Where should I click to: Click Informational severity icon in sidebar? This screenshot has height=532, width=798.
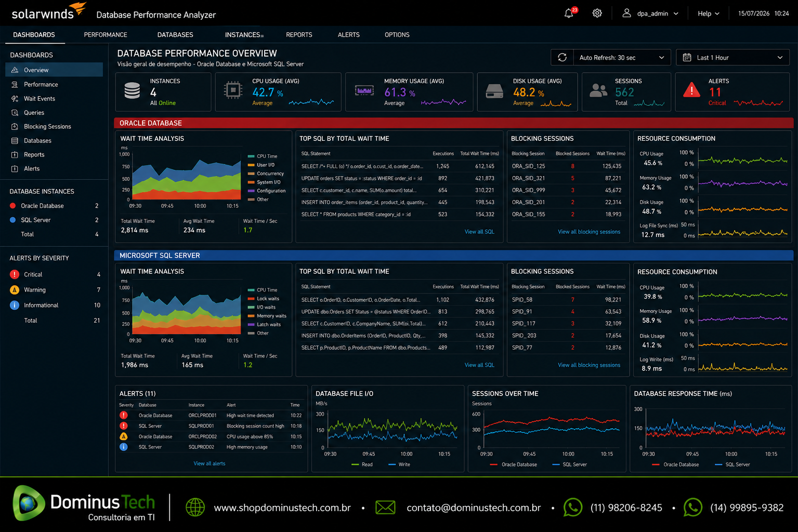coord(15,305)
